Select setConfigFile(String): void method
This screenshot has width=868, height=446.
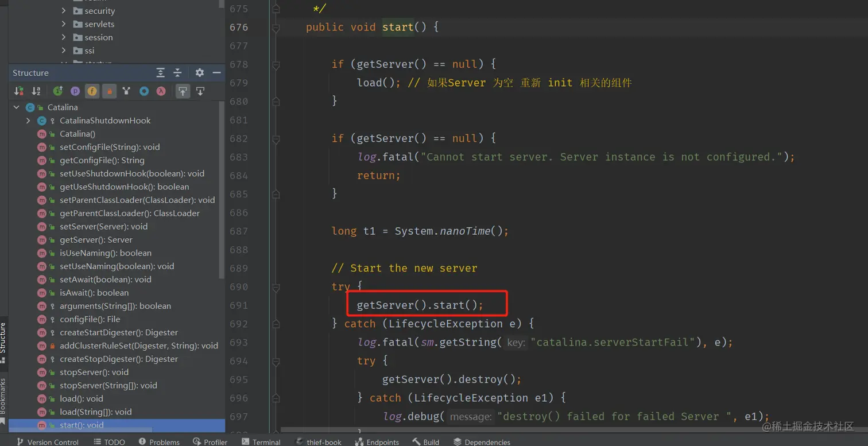(x=110, y=147)
